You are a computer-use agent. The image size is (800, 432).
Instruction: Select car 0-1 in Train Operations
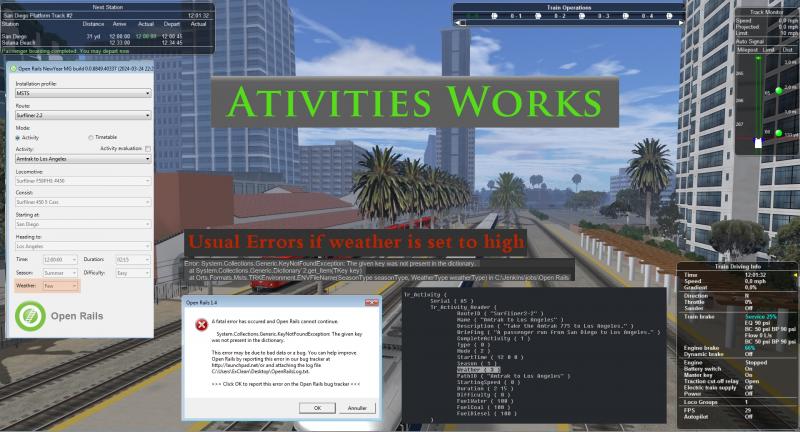point(516,16)
